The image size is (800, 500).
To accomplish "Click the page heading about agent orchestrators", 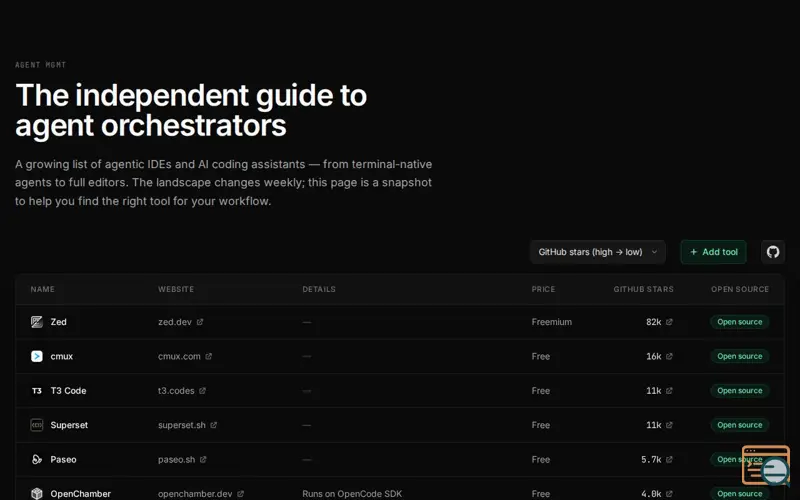I will click(191, 110).
